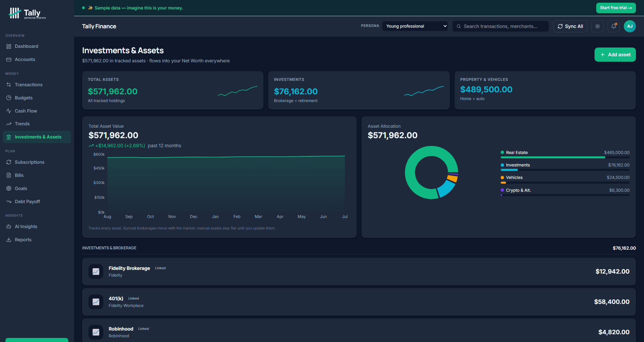
Task: Click the Accounts card icon
Action: pyautogui.click(x=9, y=59)
